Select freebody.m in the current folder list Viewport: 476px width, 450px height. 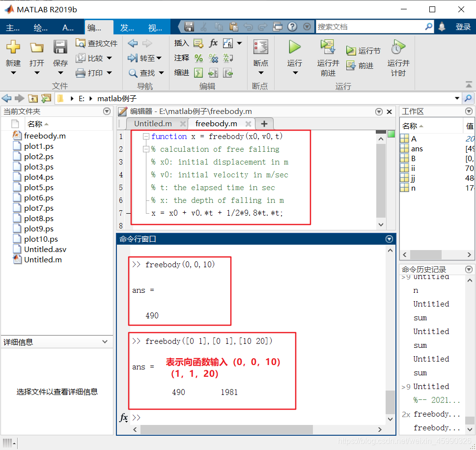click(x=45, y=136)
